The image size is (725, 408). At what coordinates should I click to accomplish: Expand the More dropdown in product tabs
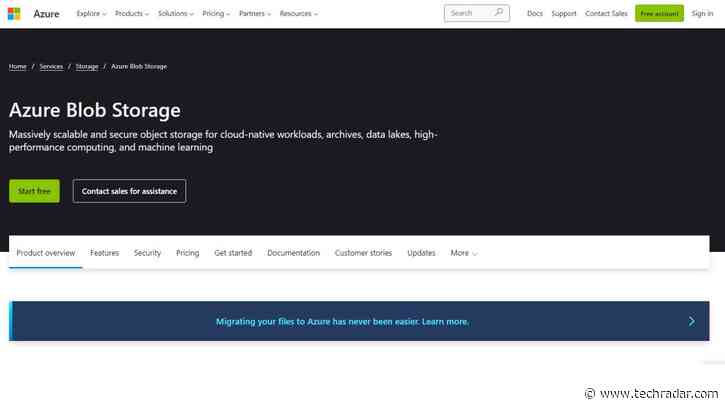point(464,253)
